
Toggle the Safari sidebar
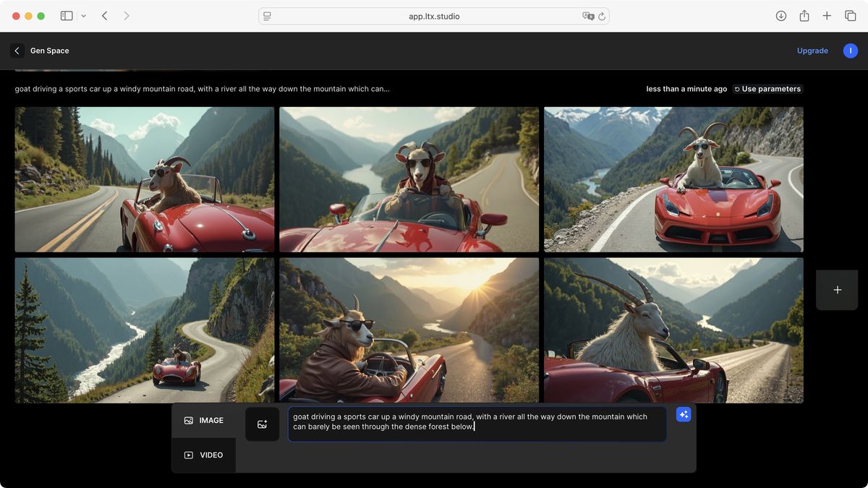(x=67, y=16)
